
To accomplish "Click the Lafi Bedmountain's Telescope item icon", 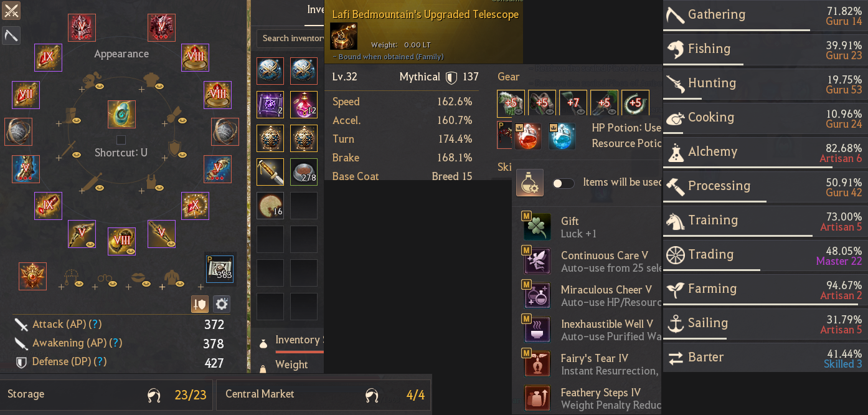I will tap(343, 36).
